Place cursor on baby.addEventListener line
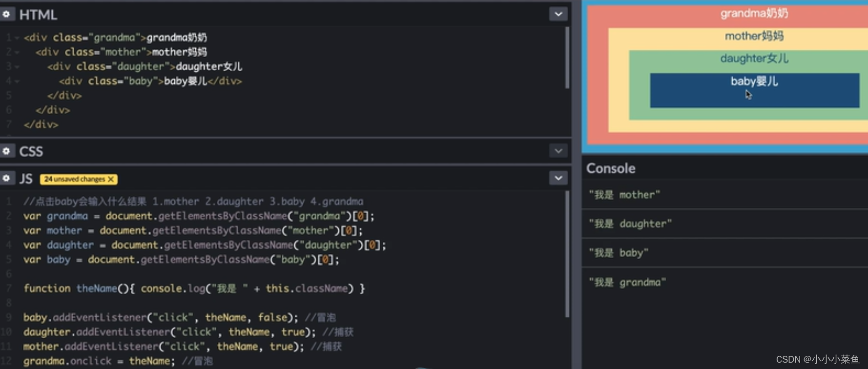The image size is (868, 369). click(180, 318)
